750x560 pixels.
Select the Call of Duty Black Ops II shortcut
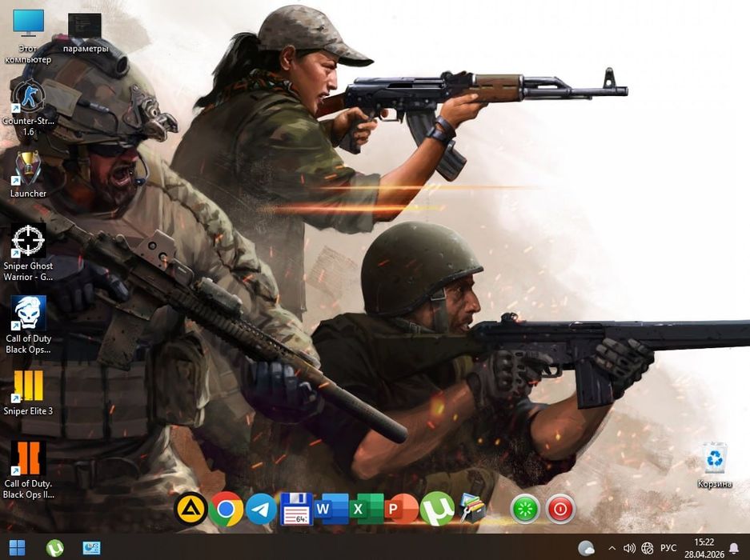(x=28, y=470)
